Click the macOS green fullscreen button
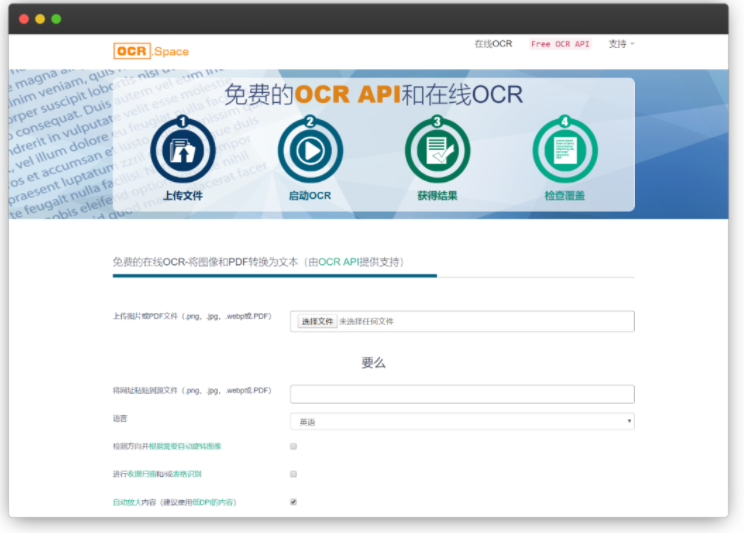The image size is (744, 533). (56, 19)
